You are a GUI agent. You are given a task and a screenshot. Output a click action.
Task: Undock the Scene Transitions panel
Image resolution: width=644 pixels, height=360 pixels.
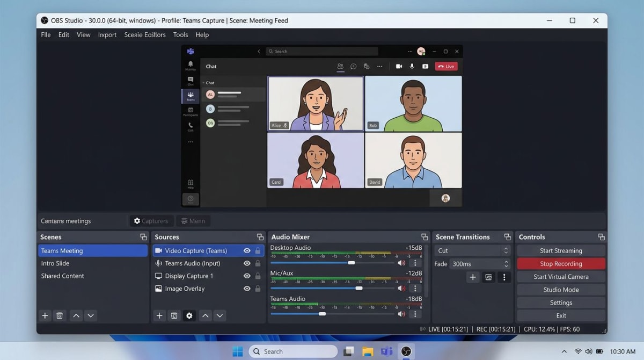508,237
